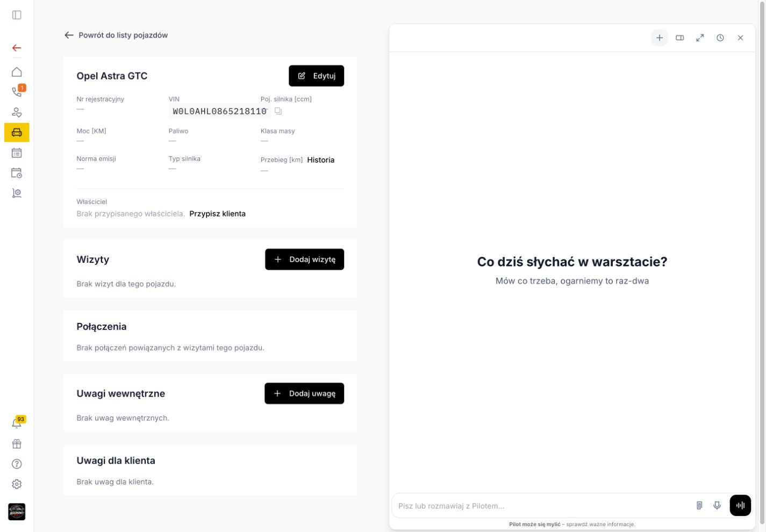Screen dimensions: 766x532
Task: Open the settings gear icon
Action: click(17, 484)
